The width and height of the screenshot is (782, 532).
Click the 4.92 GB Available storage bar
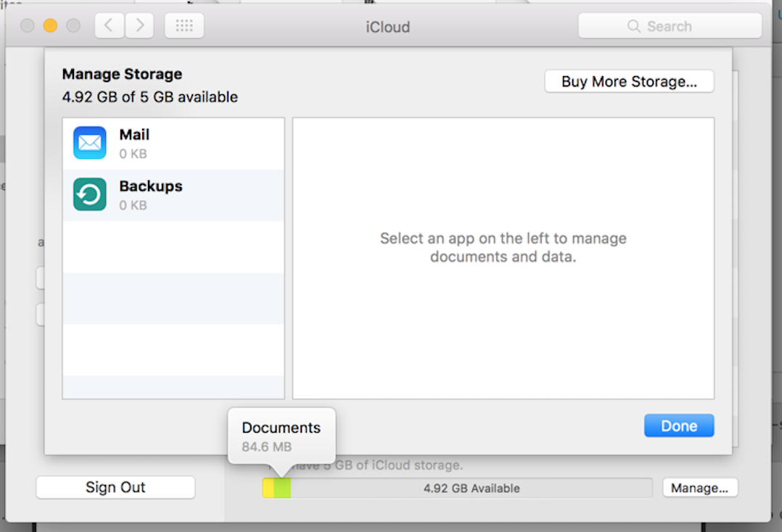(457, 488)
